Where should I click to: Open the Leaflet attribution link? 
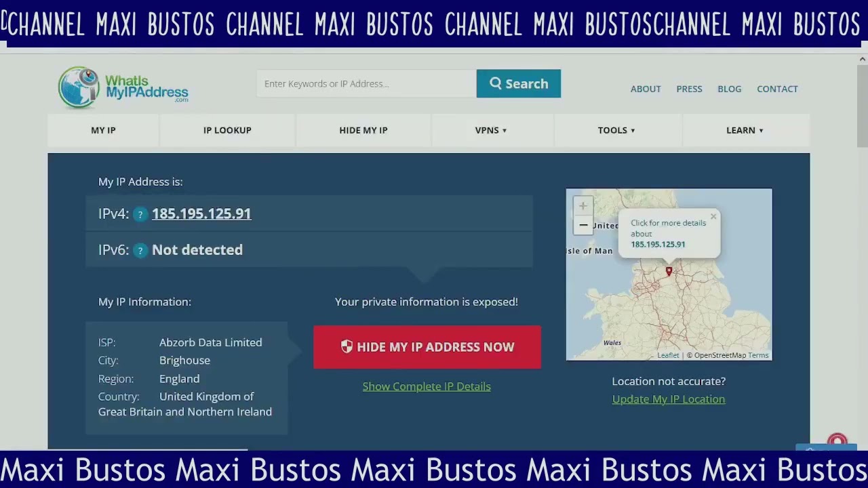point(668,355)
